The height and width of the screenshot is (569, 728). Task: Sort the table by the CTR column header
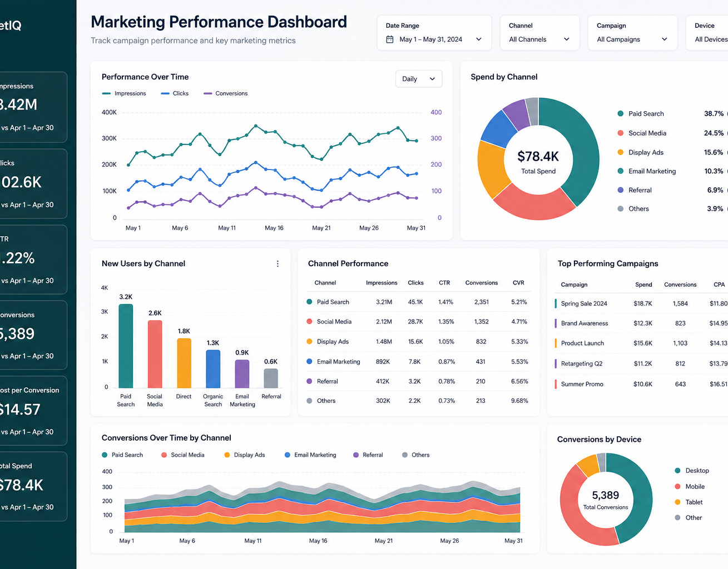[444, 283]
